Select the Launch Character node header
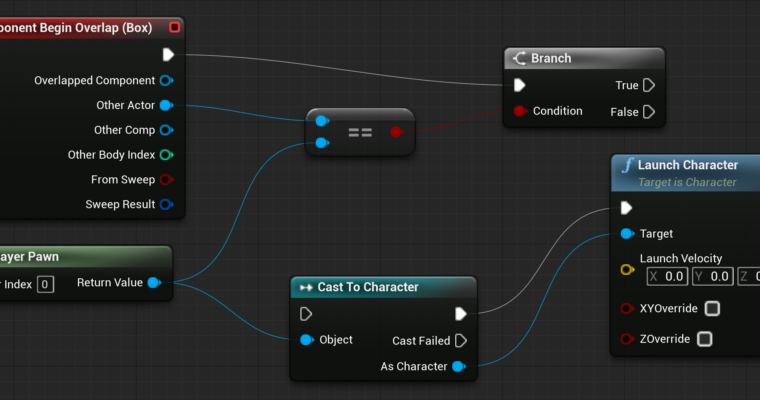Image resolution: width=760 pixels, height=400 pixels. (686, 173)
